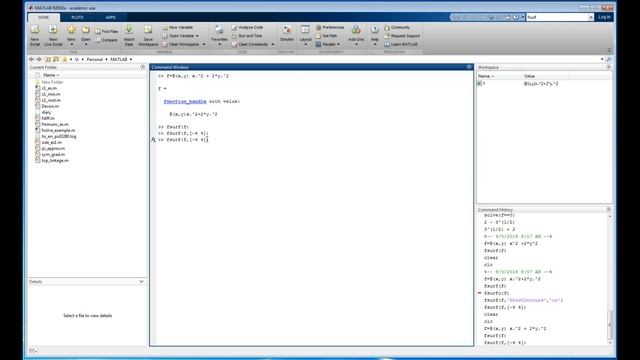Image resolution: width=640 pixels, height=360 pixels.
Task: Click the New Live Script icon
Action: [x=53, y=30]
